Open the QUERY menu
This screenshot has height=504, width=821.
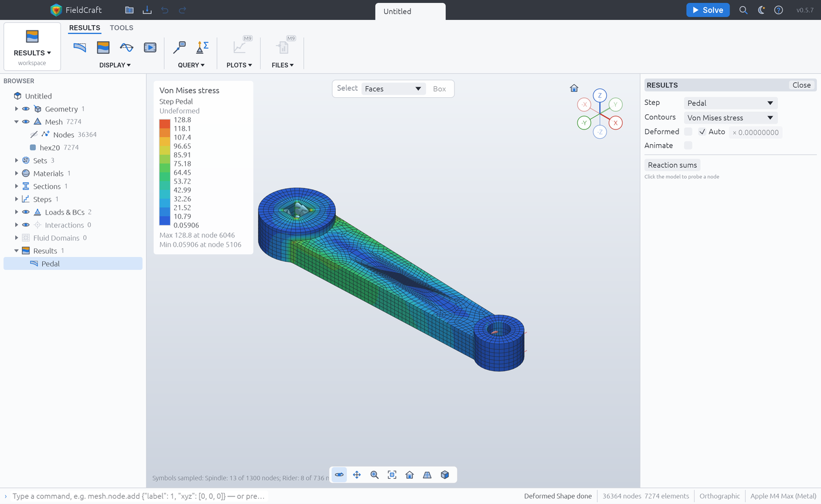(191, 65)
